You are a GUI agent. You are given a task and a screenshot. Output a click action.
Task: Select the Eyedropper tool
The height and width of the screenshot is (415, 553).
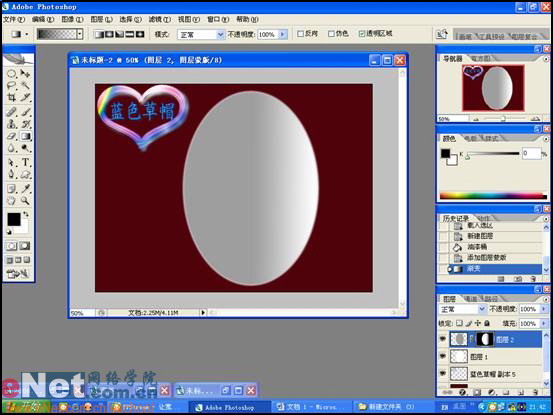(x=25, y=189)
